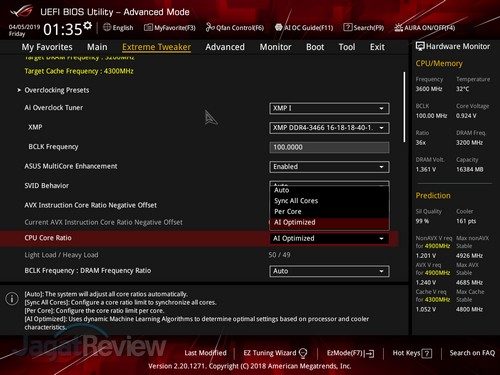Viewport: 500px width, 375px height.
Task: Open the ASUS MultiCore Enhancement dropdown
Action: 329,167
